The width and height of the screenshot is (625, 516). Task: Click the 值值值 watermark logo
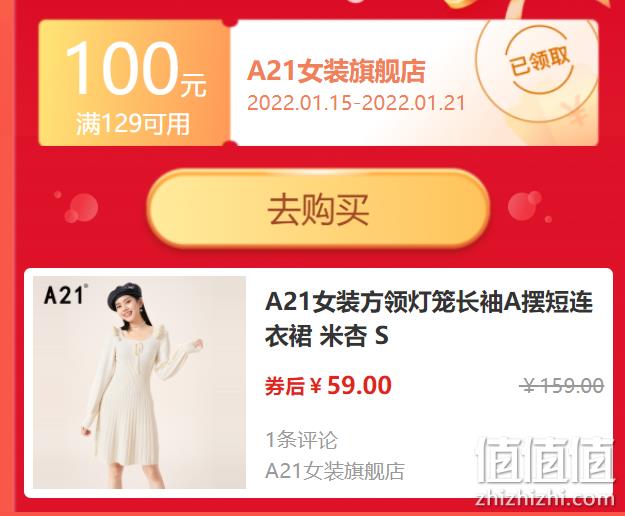[545, 461]
